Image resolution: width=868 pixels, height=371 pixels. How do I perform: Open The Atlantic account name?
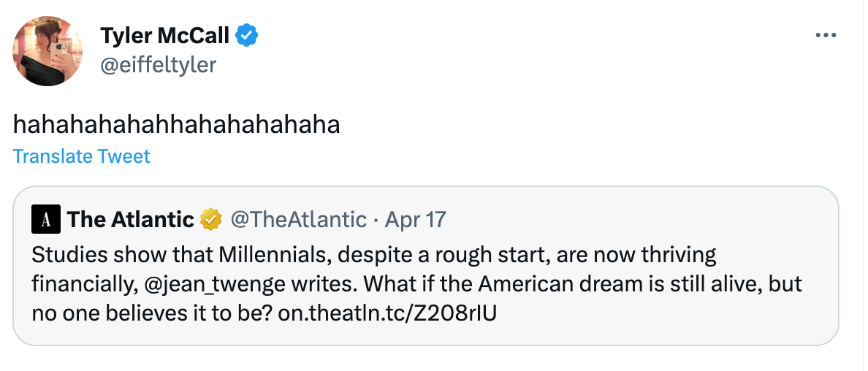pyautogui.click(x=130, y=220)
